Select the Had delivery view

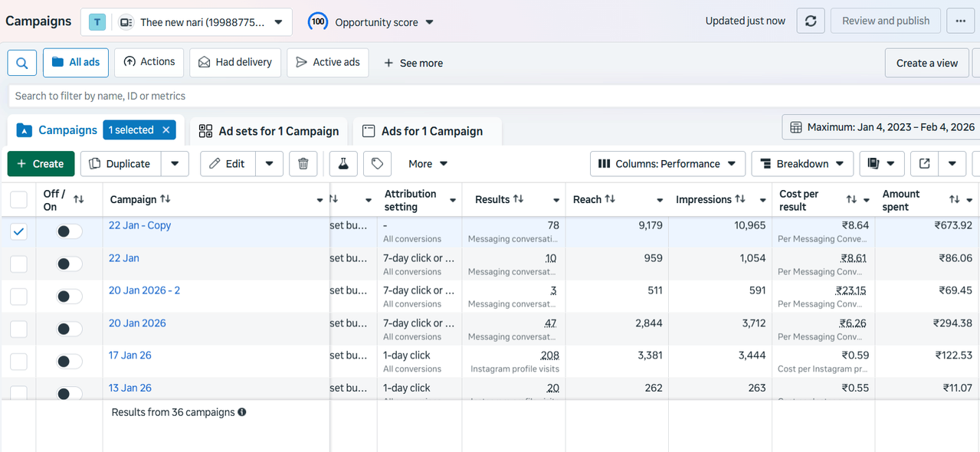235,62
